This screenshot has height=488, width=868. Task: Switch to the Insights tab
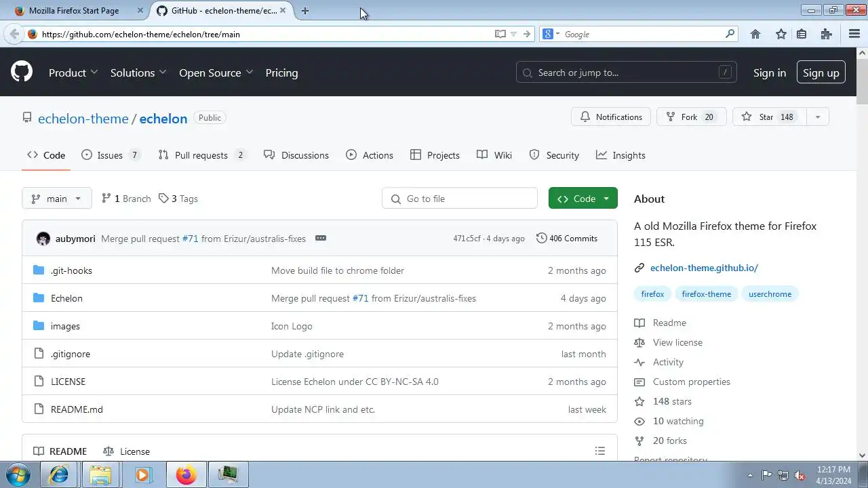coord(620,155)
